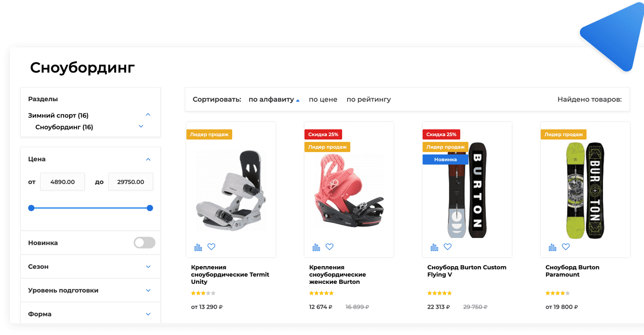The image size is (644, 335).
Task: Click the right handle of price slider
Action: [150, 208]
